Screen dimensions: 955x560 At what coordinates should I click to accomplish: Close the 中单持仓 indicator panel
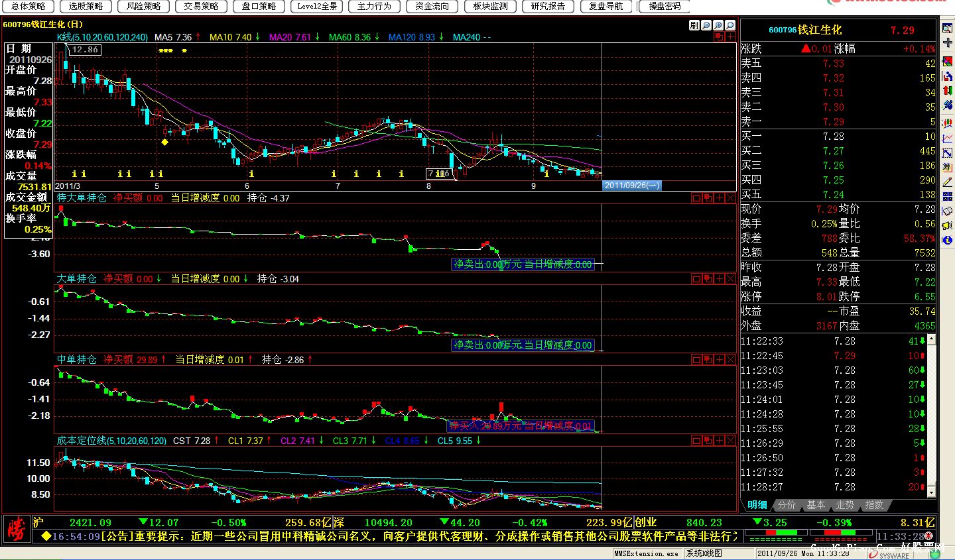coord(730,360)
